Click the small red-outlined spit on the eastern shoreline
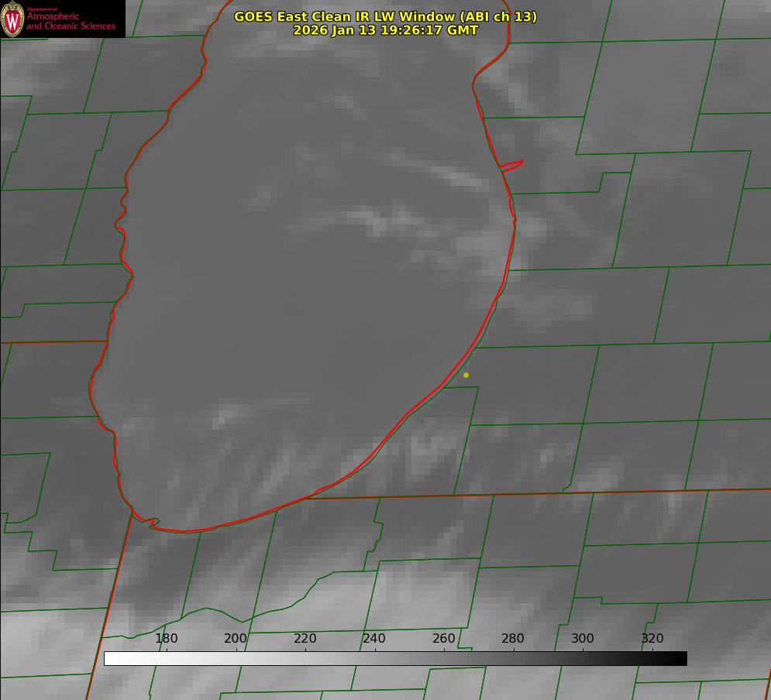771x700 pixels. pyautogui.click(x=513, y=165)
